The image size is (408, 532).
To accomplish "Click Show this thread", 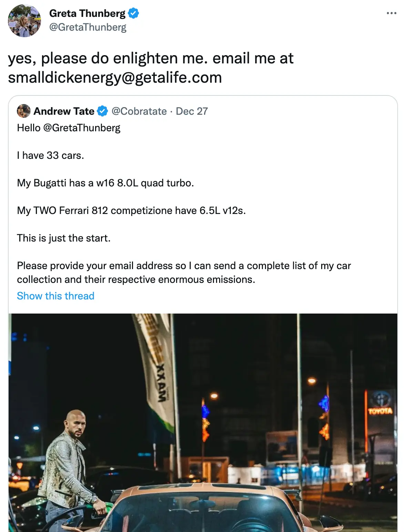I will coord(55,296).
